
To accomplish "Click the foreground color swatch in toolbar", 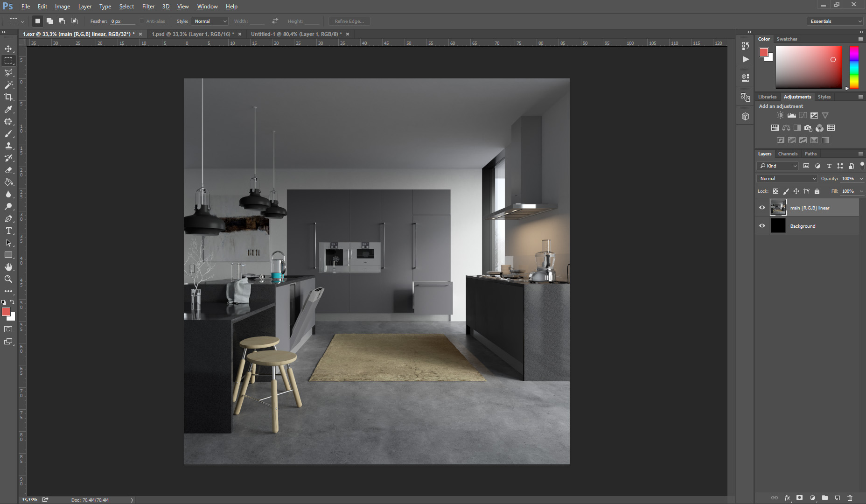I will click(6, 312).
